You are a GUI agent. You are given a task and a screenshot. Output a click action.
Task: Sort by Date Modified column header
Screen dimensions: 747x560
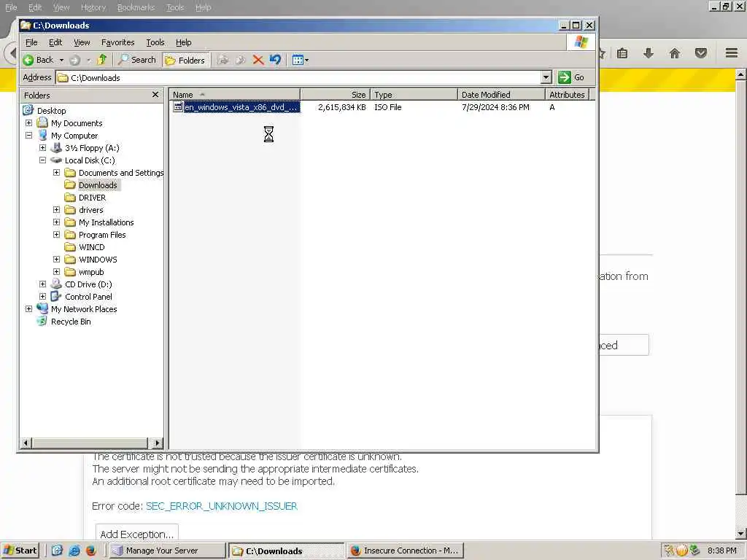point(501,95)
